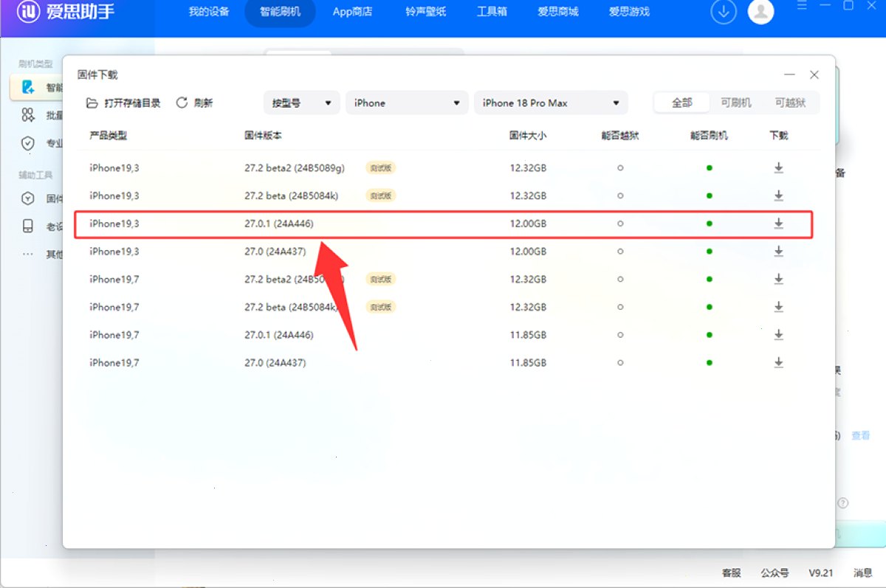The height and width of the screenshot is (588, 886).
Task: Download iPhone19,3 27.0.1 (24A446) firmware
Action: click(x=778, y=224)
